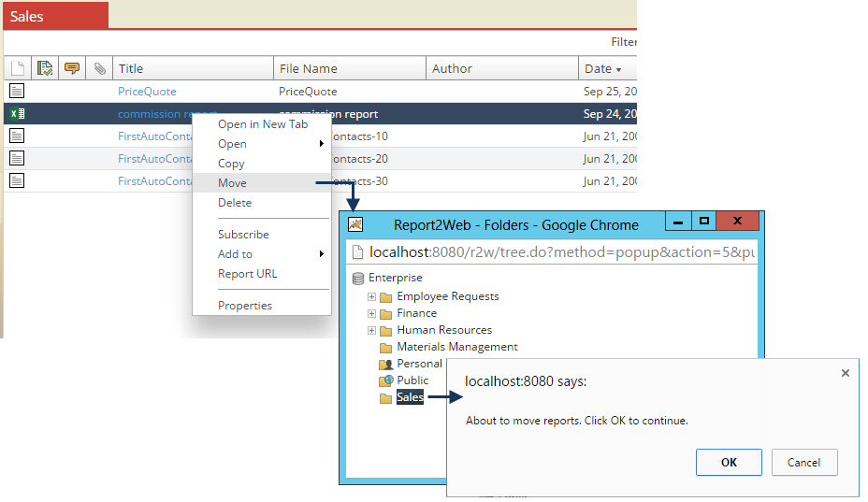Sort by File Name column header

coord(350,68)
